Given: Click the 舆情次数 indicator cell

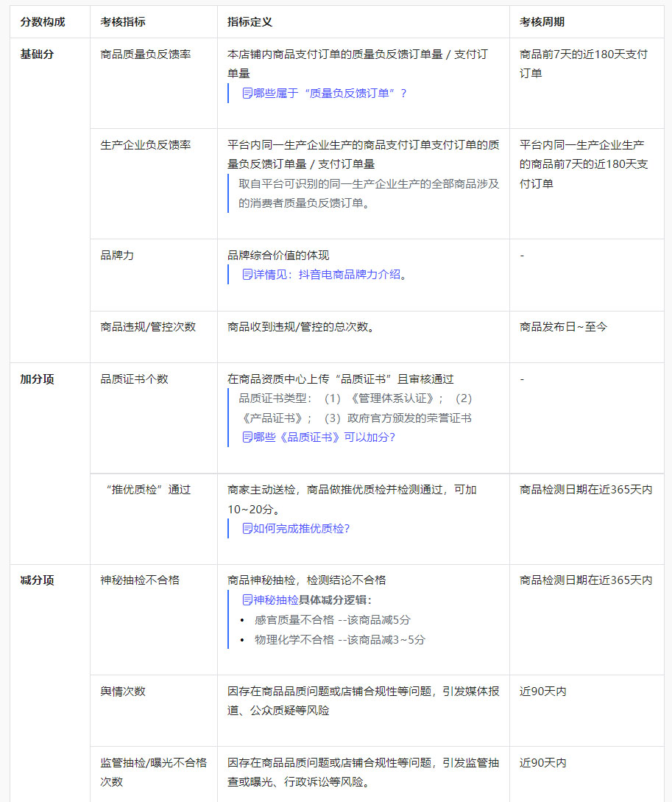Looking at the screenshot, I should click(x=123, y=692).
